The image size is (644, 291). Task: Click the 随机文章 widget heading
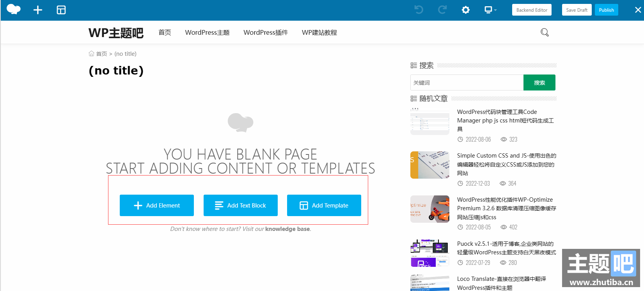click(433, 98)
